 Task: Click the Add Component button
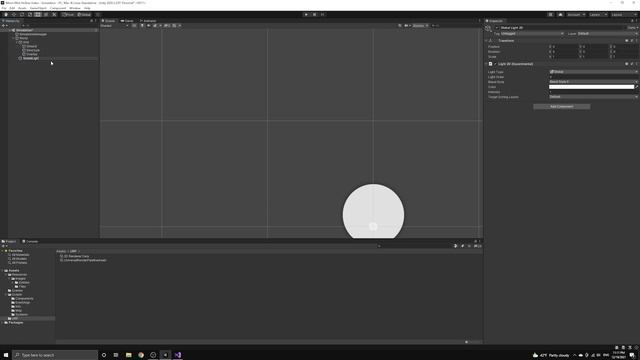562,107
